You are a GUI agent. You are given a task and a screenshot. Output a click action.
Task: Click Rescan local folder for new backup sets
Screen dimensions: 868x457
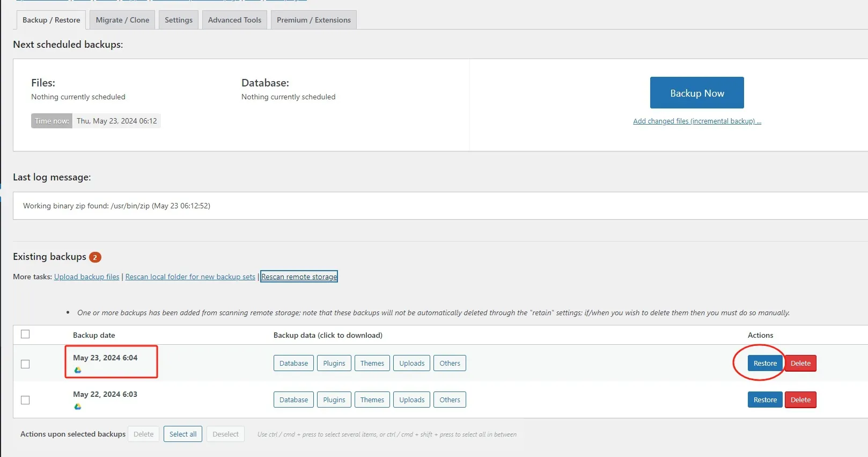point(190,277)
